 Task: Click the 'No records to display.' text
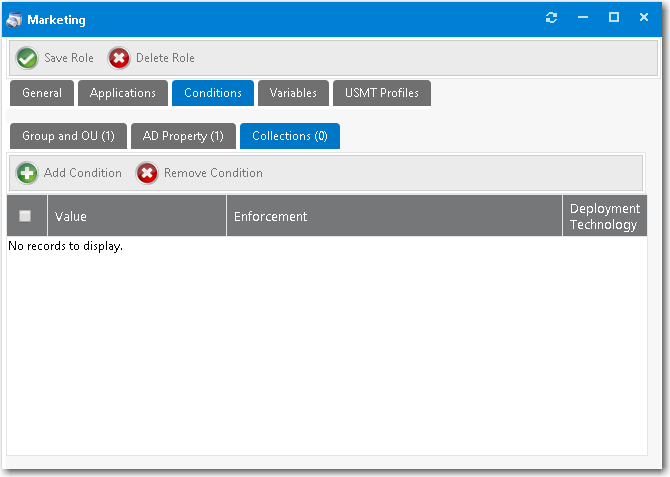tap(65, 246)
